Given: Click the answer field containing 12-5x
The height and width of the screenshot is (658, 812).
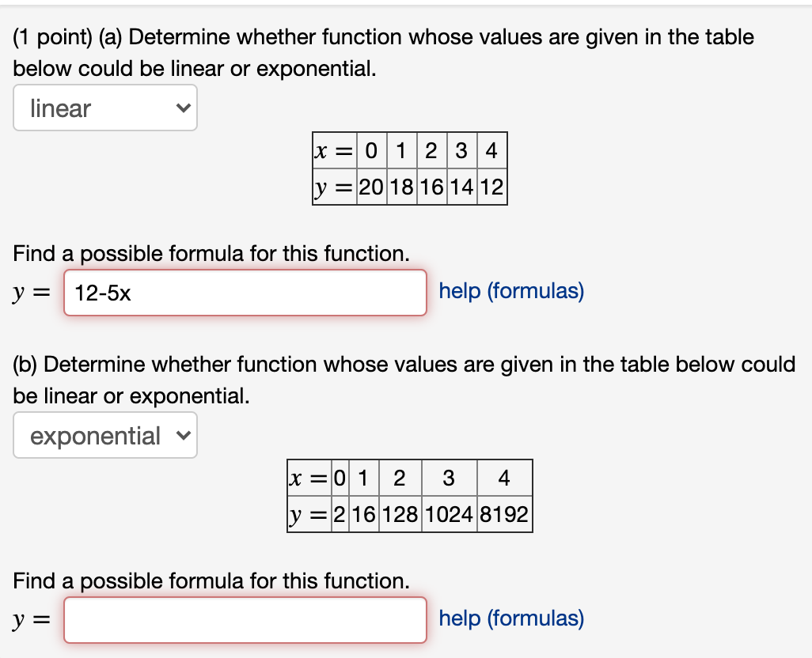Looking at the screenshot, I should tap(245, 293).
